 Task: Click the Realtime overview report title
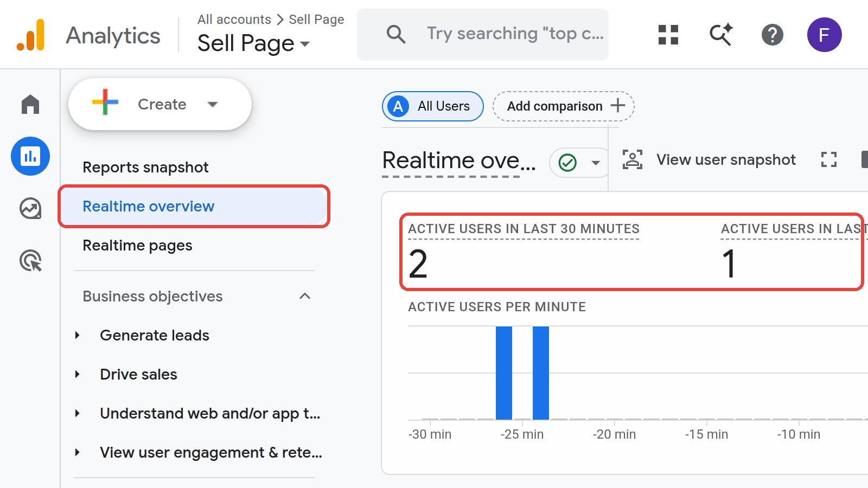click(459, 160)
